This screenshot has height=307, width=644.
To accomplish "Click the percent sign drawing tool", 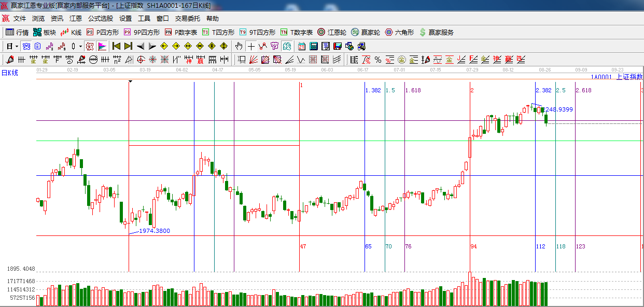I will (x=378, y=60).
